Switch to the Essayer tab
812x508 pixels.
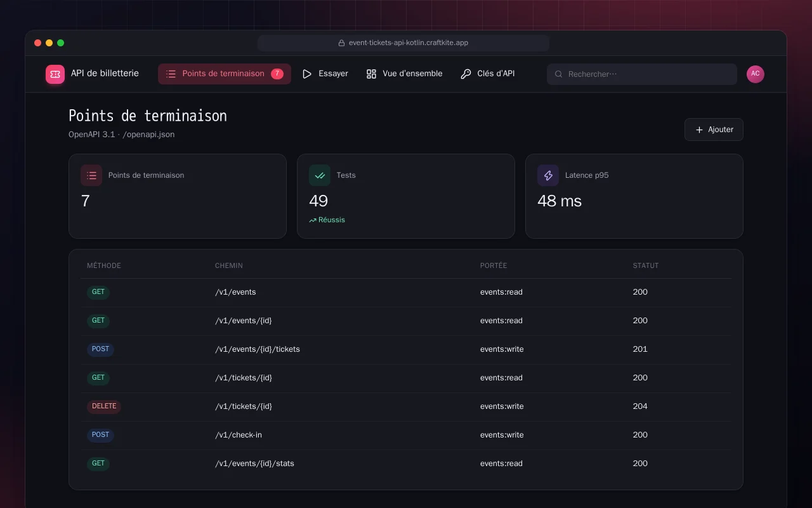(x=325, y=74)
